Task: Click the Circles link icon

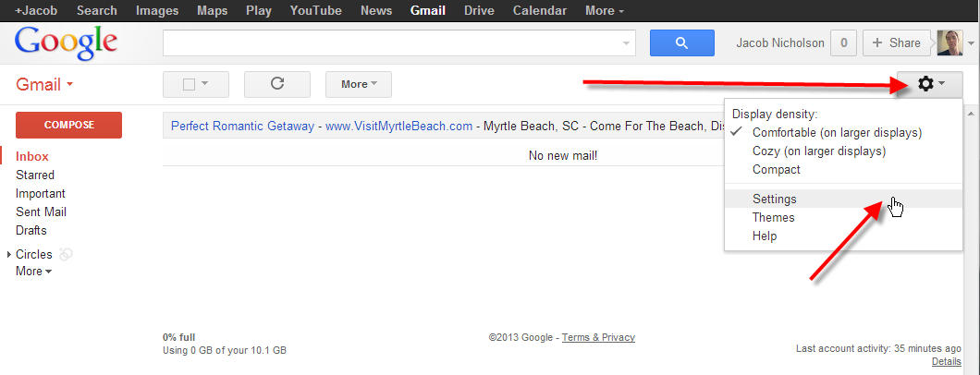Action: (x=66, y=254)
